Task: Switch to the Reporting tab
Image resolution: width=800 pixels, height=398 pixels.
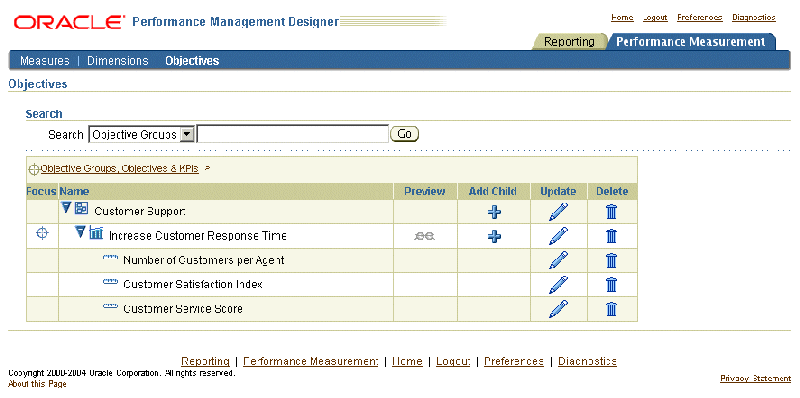Action: [569, 42]
